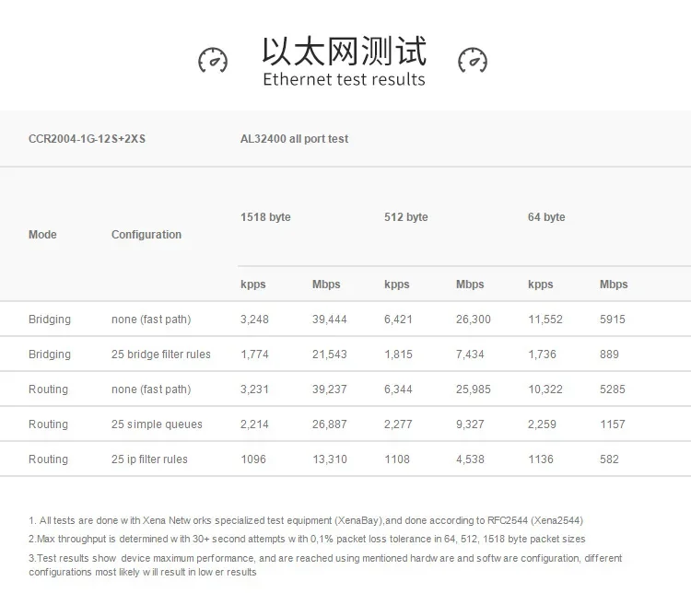Click Routing in the row with value 3,231
Screen dimensions: 691x616
(x=49, y=389)
